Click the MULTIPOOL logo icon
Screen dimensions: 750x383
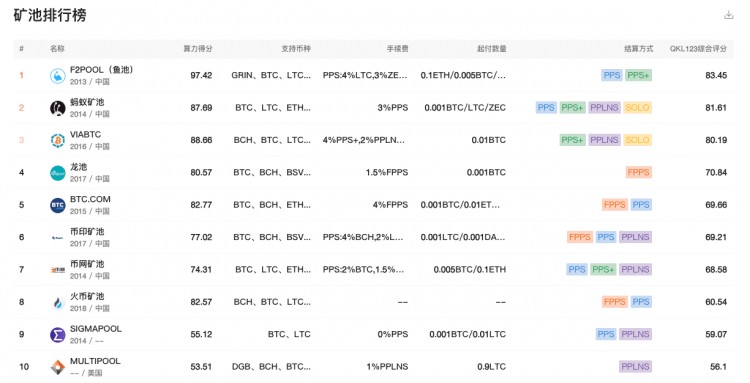(58, 367)
